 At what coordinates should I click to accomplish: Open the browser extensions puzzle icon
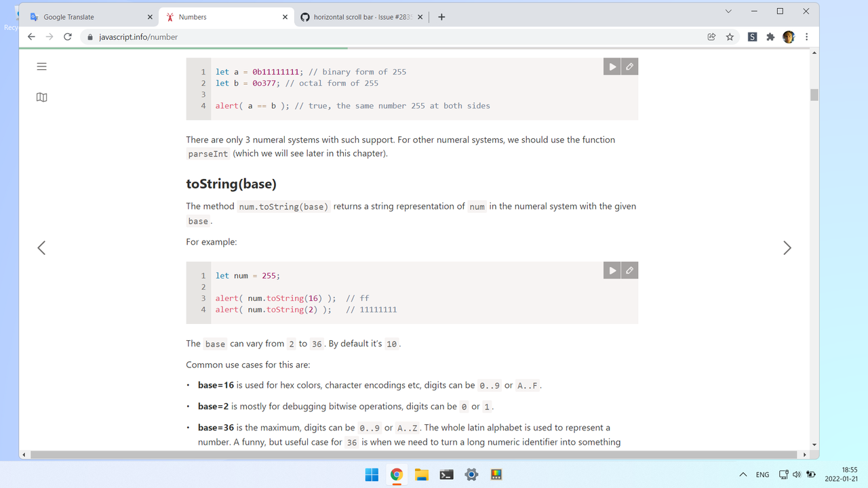(x=770, y=37)
